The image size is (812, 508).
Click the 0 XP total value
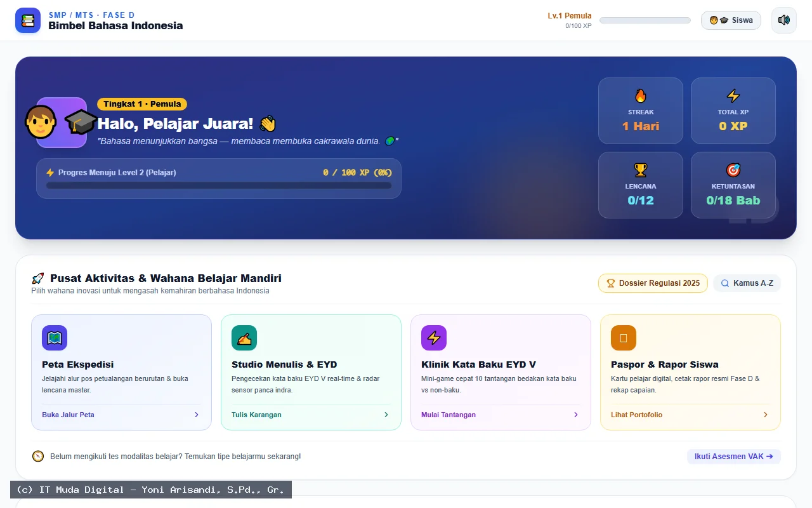[x=733, y=126]
